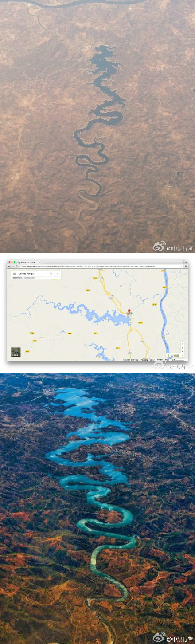Zoom in with the map plus button
Screen dimensions: 195x644
click(183, 347)
